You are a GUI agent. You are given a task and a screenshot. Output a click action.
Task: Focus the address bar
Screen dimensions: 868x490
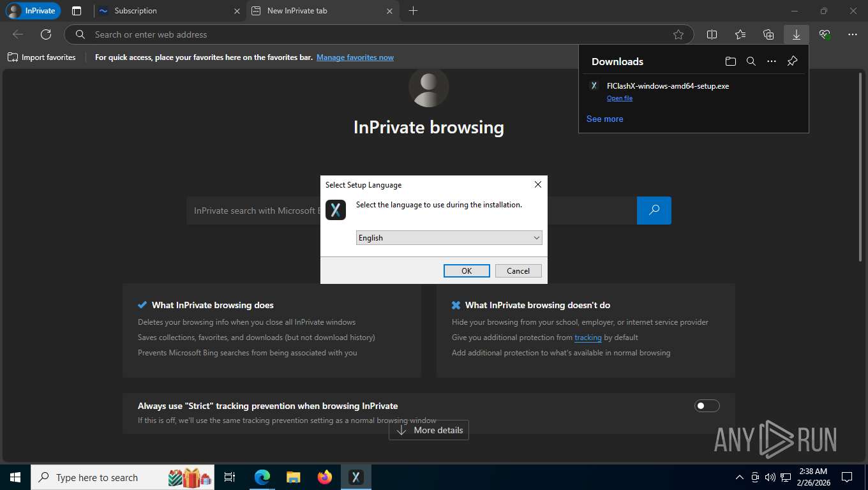pos(378,34)
